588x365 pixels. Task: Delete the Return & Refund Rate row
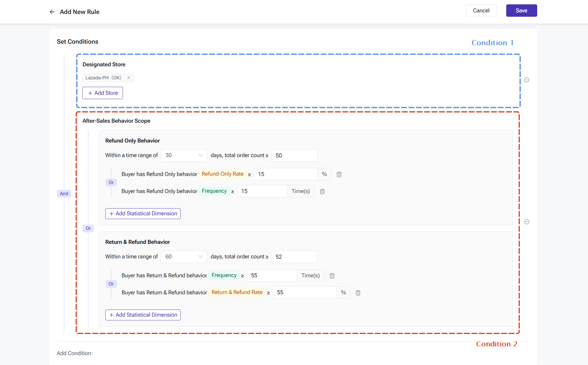point(358,293)
